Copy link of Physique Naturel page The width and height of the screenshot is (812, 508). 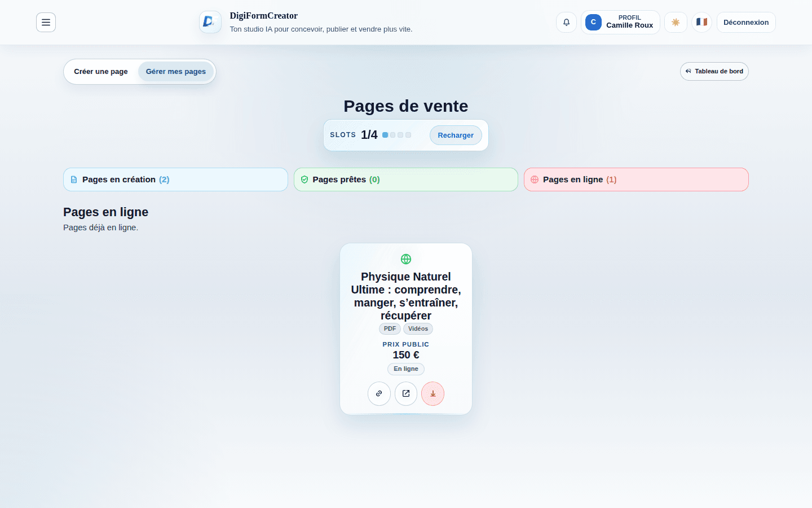pos(379,393)
